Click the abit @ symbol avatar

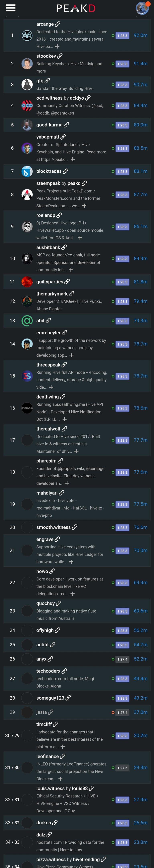[27, 320]
